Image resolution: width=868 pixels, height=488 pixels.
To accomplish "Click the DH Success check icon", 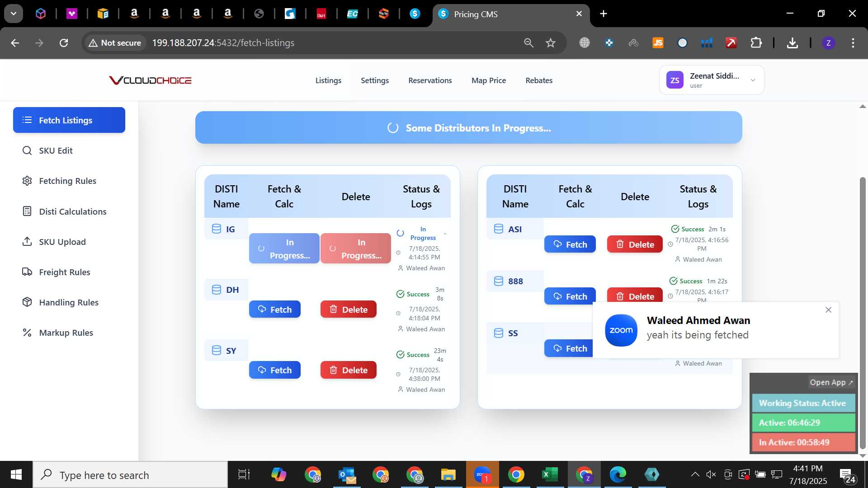I will [400, 294].
